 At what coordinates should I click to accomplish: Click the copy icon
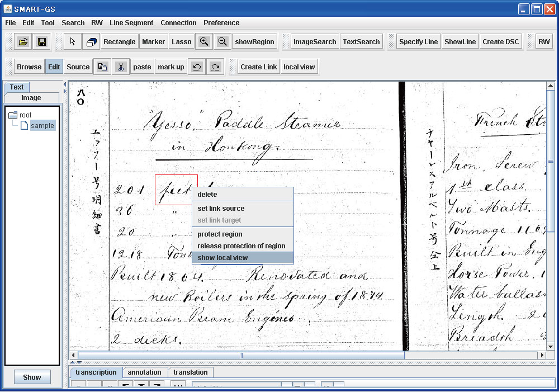click(102, 67)
